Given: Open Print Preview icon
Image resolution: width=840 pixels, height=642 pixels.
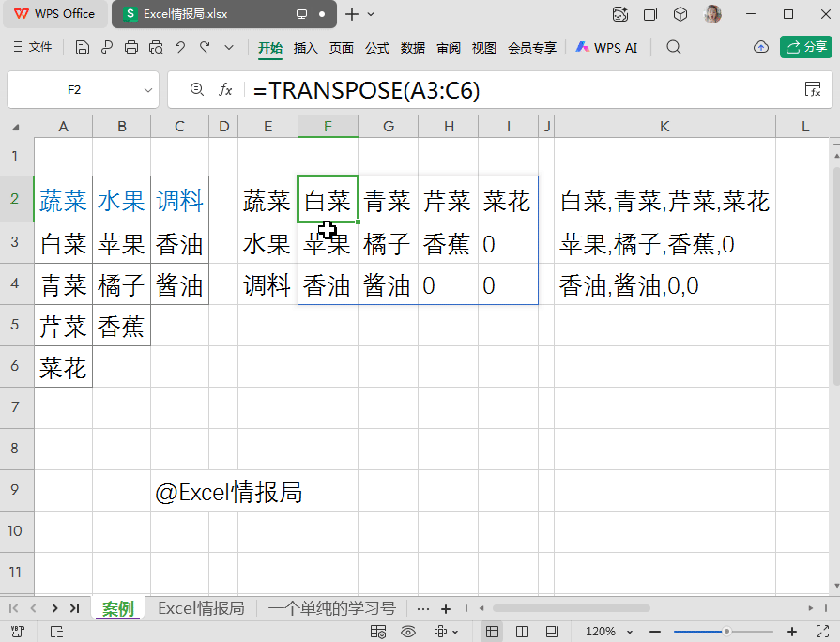Looking at the screenshot, I should (x=156, y=48).
